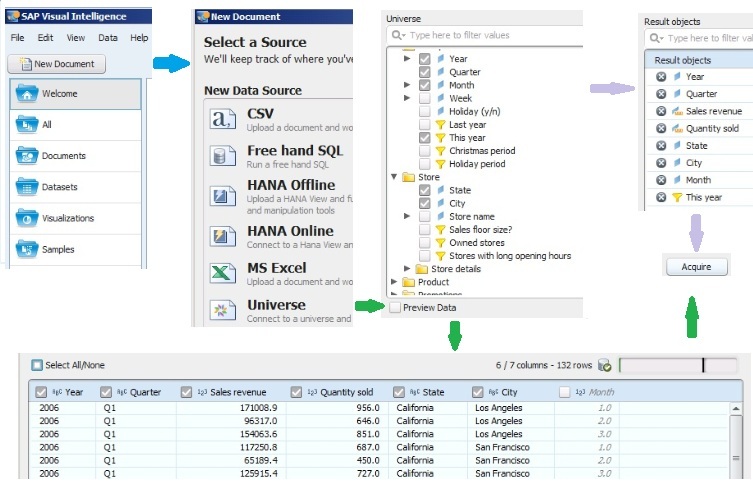Remove Quarter from Result objects
Image resolution: width=753 pixels, height=492 pixels.
[x=661, y=94]
